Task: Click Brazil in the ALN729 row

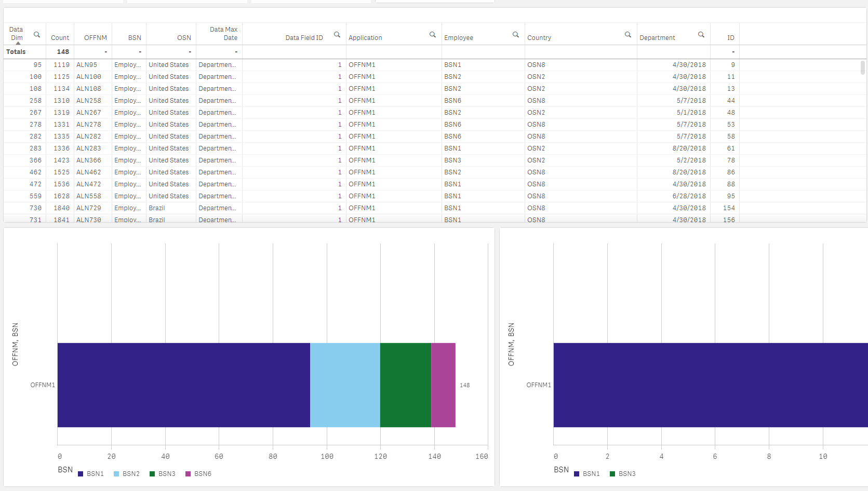Action: 157,208
